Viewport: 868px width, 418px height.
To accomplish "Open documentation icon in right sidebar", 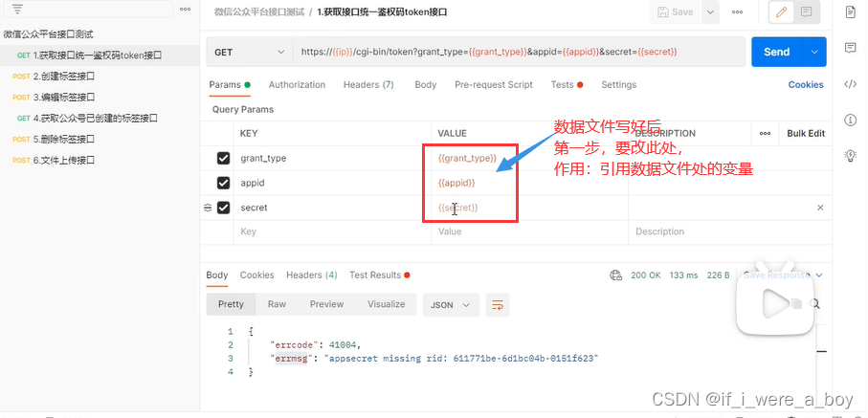I will pyautogui.click(x=850, y=12).
